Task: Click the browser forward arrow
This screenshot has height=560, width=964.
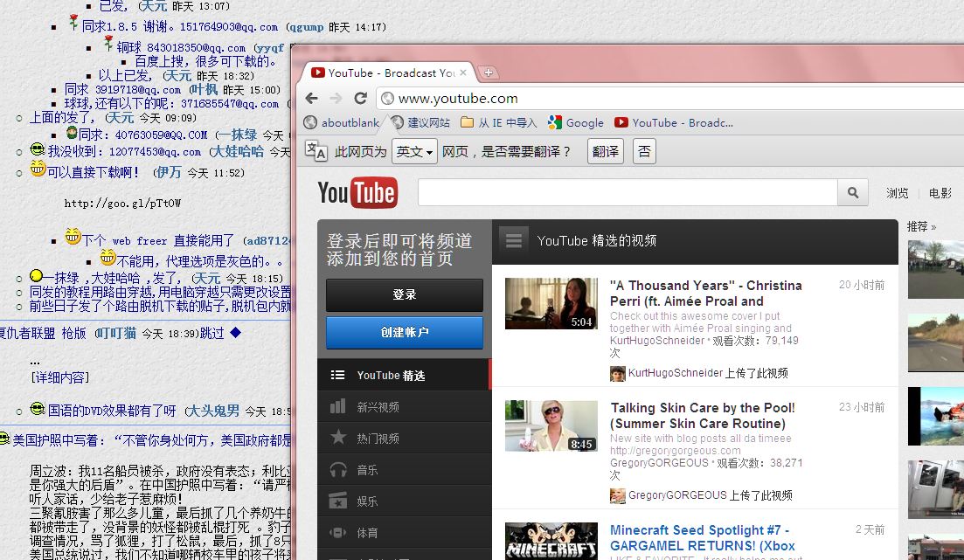Action: pyautogui.click(x=336, y=99)
